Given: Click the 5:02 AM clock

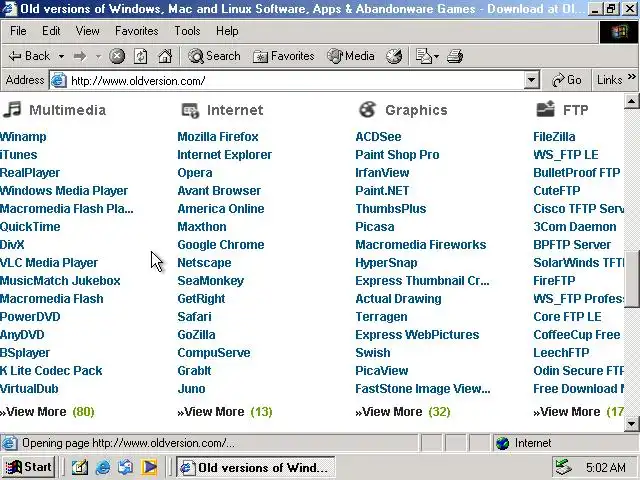Looking at the screenshot, I should coord(606,467).
